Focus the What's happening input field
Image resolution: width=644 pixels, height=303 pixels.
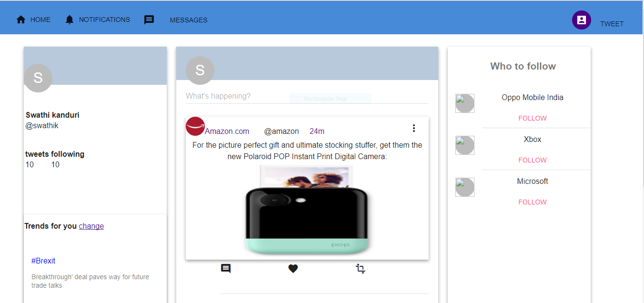pos(307,96)
